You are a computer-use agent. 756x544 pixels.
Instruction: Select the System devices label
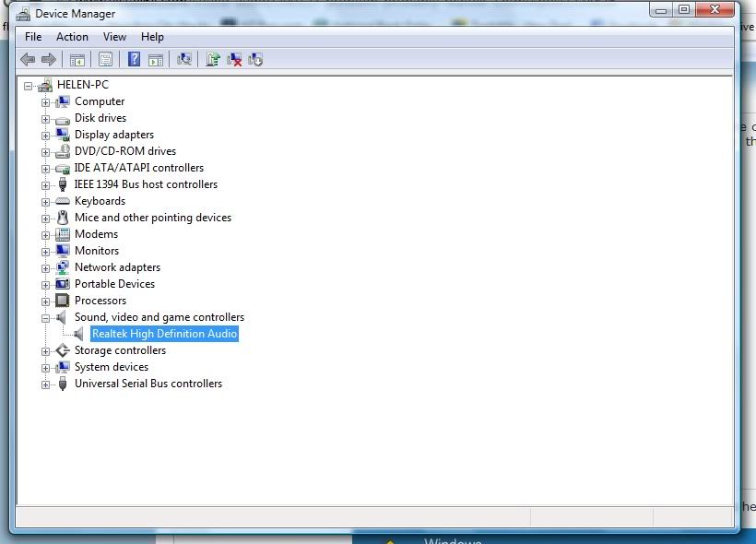(112, 367)
